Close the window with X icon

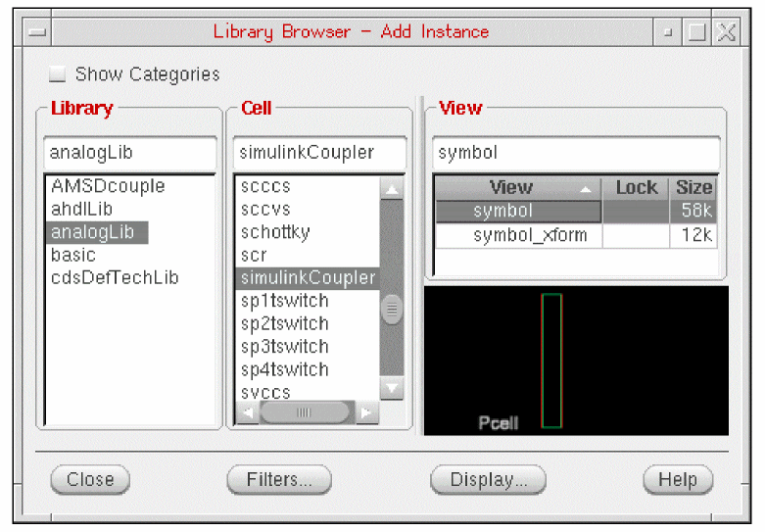click(x=727, y=32)
